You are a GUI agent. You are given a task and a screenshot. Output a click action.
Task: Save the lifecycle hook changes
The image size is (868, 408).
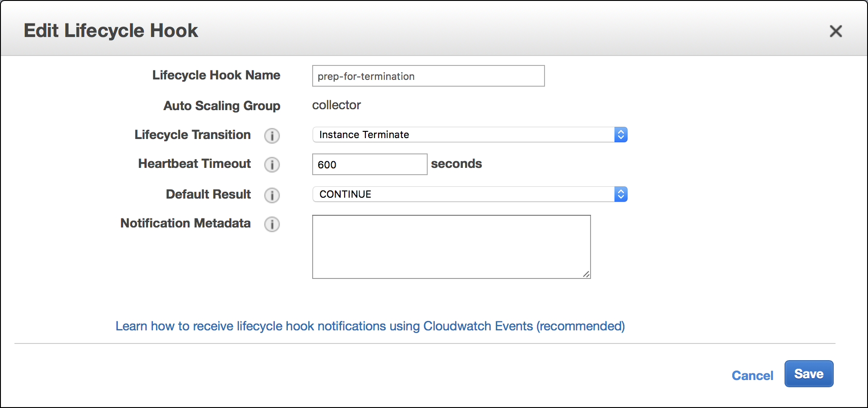click(808, 374)
